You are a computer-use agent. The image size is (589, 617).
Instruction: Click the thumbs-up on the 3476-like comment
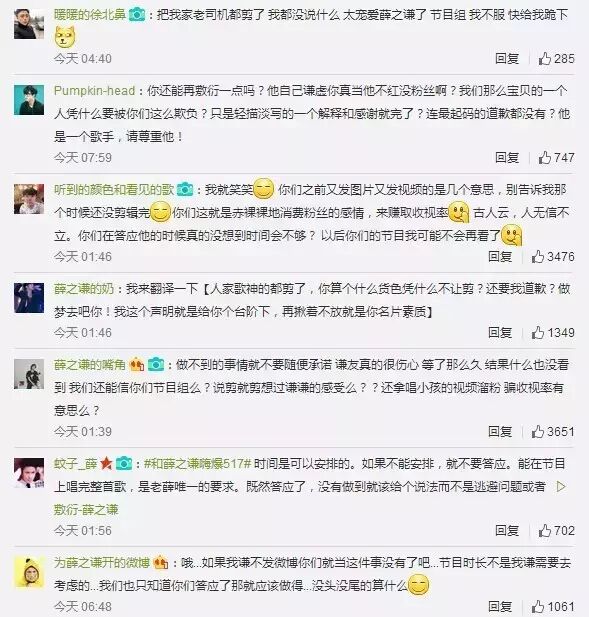coord(538,257)
